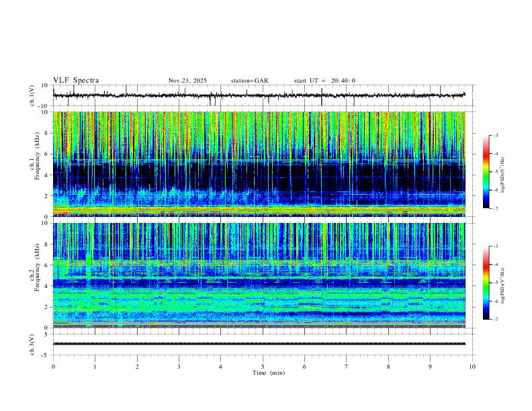
Task: Click the 'Time (min)' axis title
Action: (x=269, y=373)
